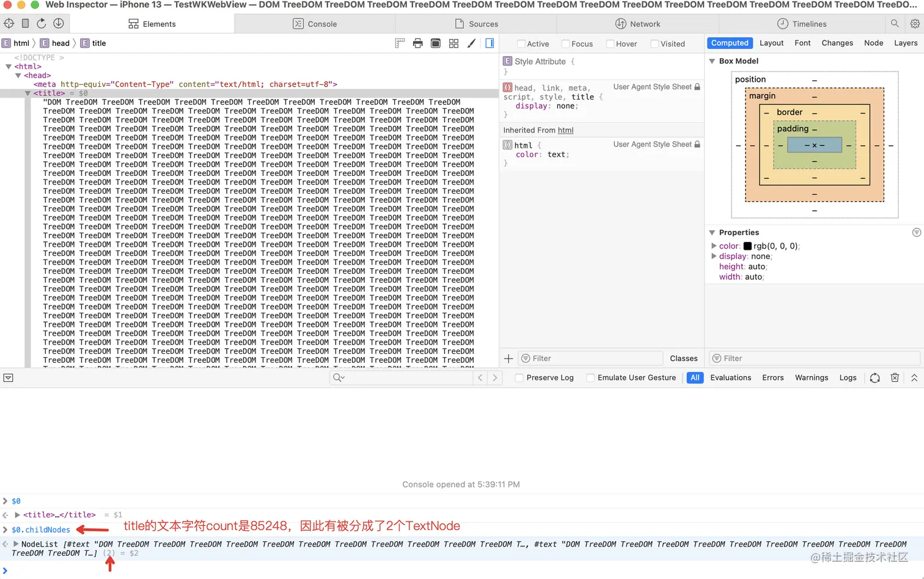Collapse the <head> tree node
This screenshot has height=579, width=924.
pyautogui.click(x=18, y=76)
